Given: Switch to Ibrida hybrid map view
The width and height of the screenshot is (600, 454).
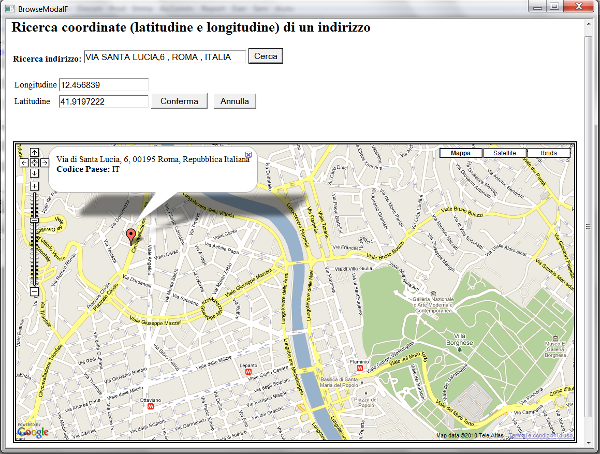Looking at the screenshot, I should [549, 153].
